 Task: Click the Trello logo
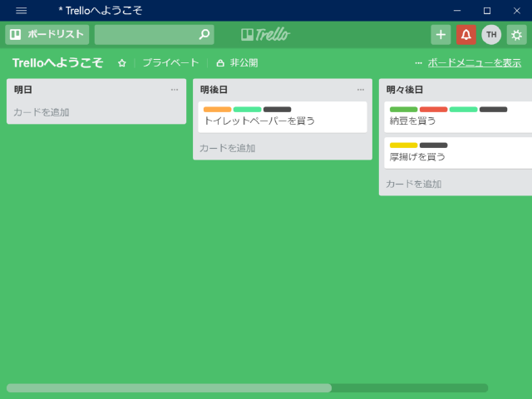[266, 34]
